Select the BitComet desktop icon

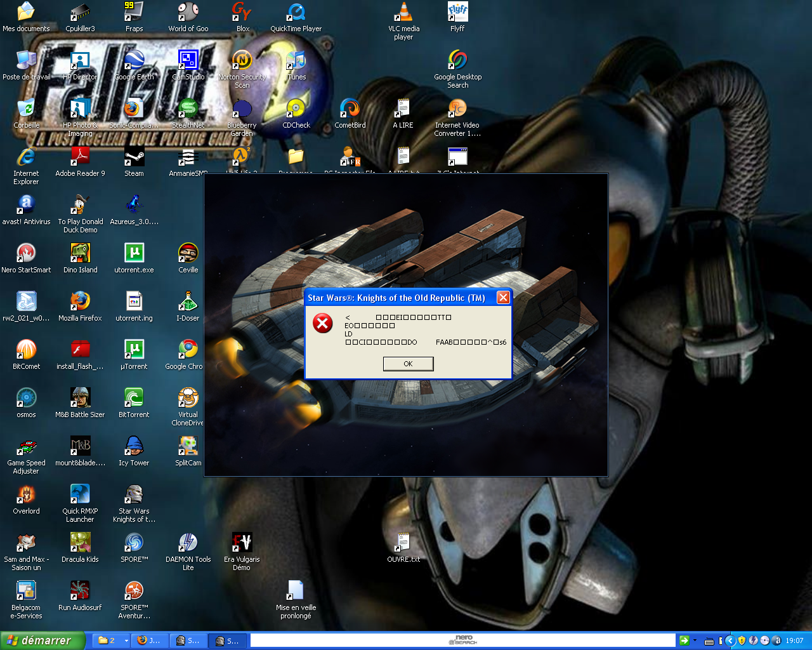[26, 355]
